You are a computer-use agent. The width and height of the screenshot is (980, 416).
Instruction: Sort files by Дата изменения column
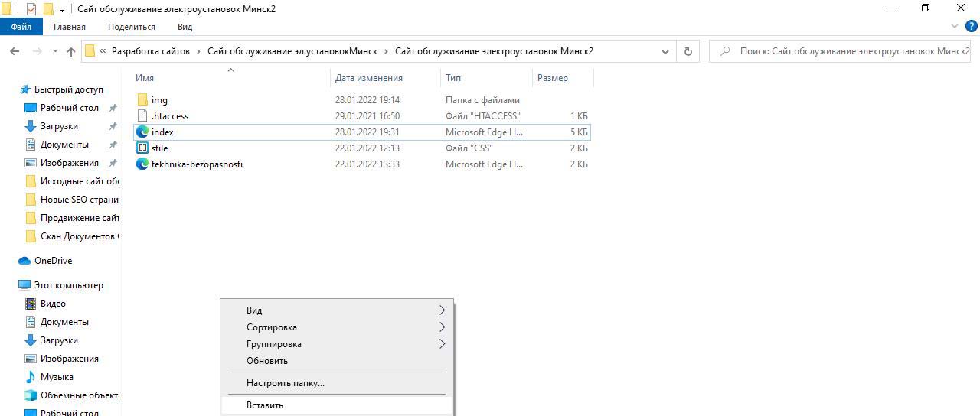[368, 78]
